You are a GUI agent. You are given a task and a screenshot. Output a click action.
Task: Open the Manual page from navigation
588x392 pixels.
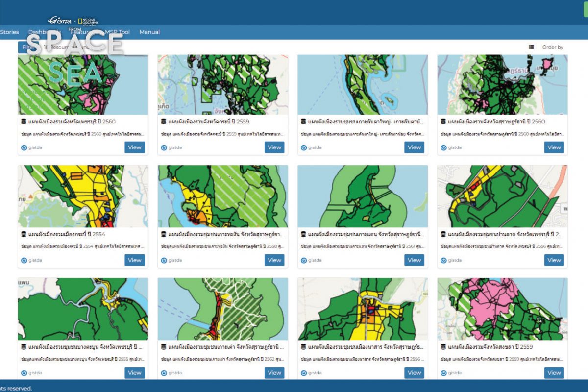coord(149,32)
